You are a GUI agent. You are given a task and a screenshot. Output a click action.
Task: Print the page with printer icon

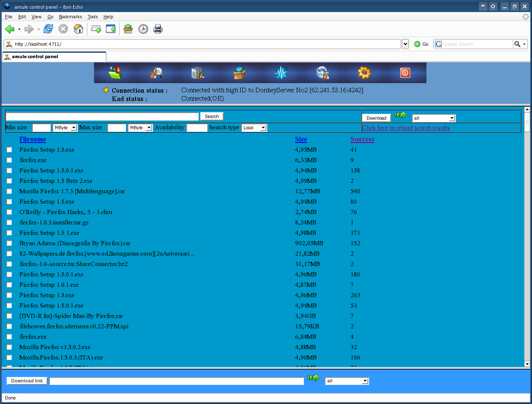pos(158,29)
